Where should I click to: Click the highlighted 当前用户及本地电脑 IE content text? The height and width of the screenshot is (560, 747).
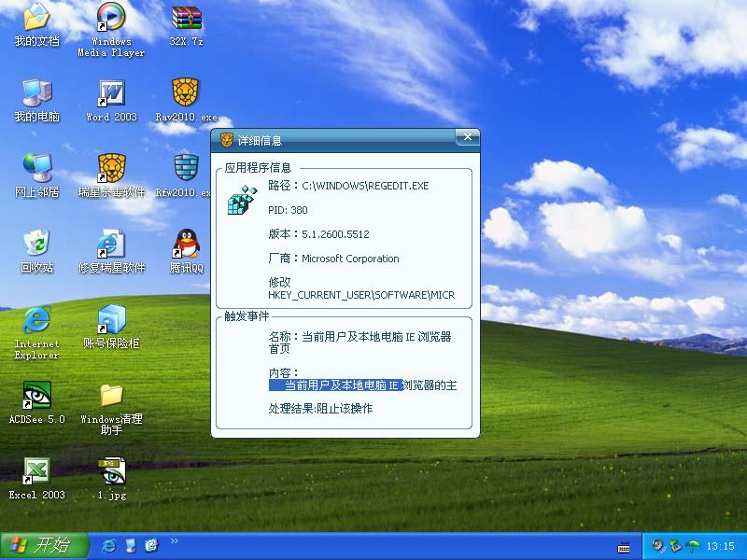point(336,385)
